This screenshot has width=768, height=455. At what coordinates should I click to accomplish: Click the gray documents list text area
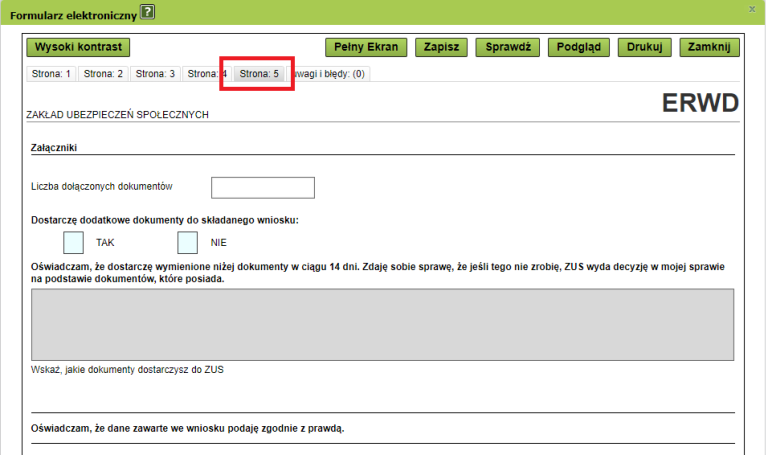(x=383, y=324)
